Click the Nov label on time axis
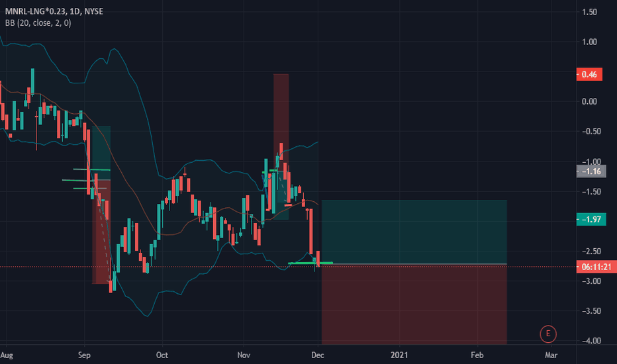The image size is (617, 364). [x=244, y=355]
